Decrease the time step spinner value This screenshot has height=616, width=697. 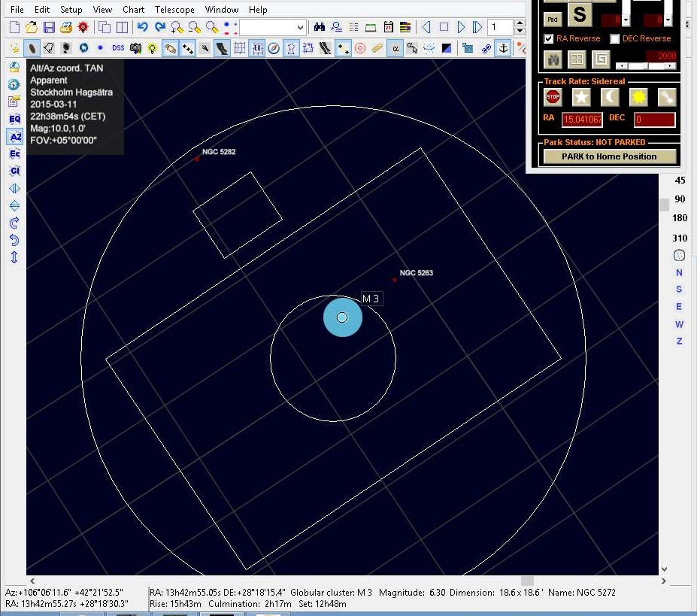pos(520,32)
